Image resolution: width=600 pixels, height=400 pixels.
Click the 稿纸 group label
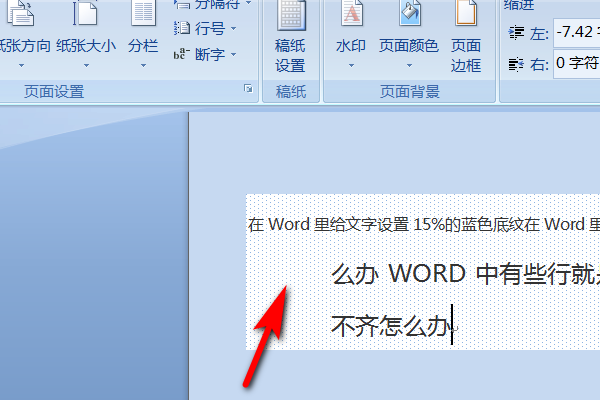tap(291, 92)
